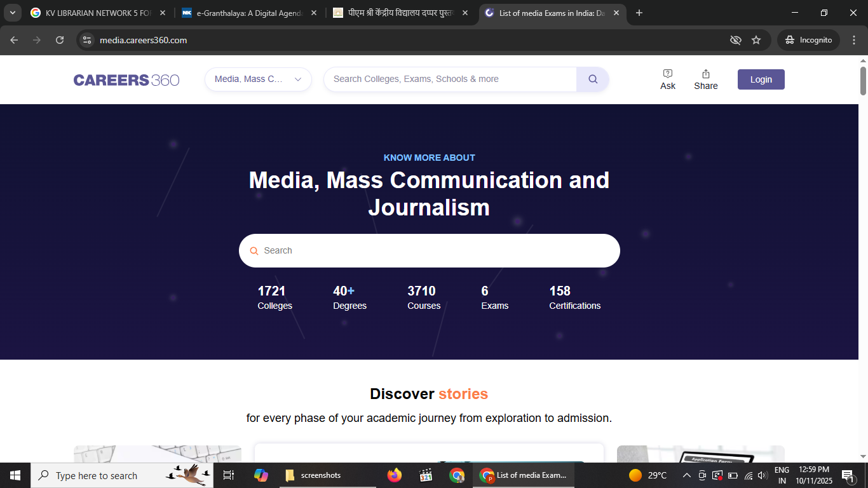Open the 1721 Colleges link
Image resolution: width=868 pixels, height=488 pixels.
tap(275, 298)
